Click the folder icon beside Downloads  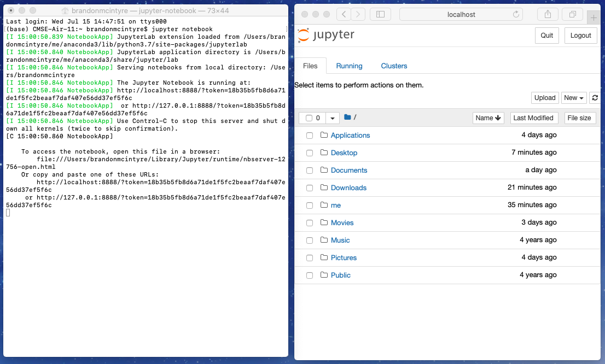(324, 187)
